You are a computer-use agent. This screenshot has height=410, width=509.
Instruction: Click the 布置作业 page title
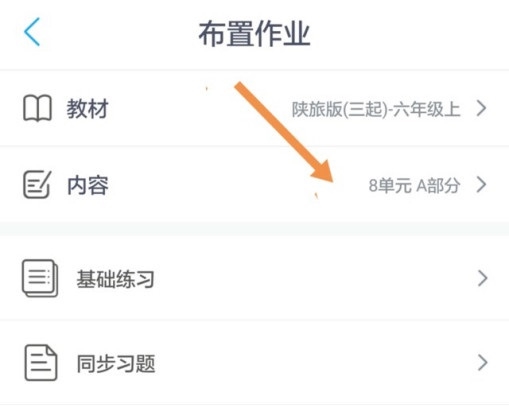[254, 34]
